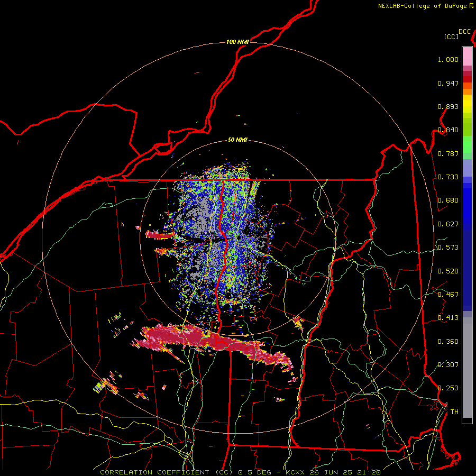Image resolution: width=476 pixels, height=476 pixels.
Task: Pick the light pink swatch at color bar top
Action: click(467, 56)
